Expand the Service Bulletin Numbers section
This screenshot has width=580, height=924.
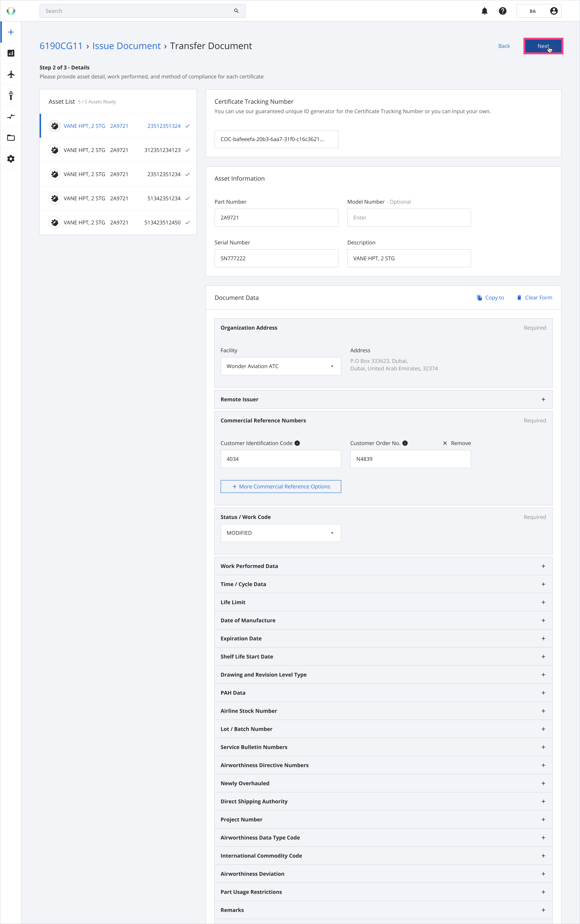click(x=383, y=747)
